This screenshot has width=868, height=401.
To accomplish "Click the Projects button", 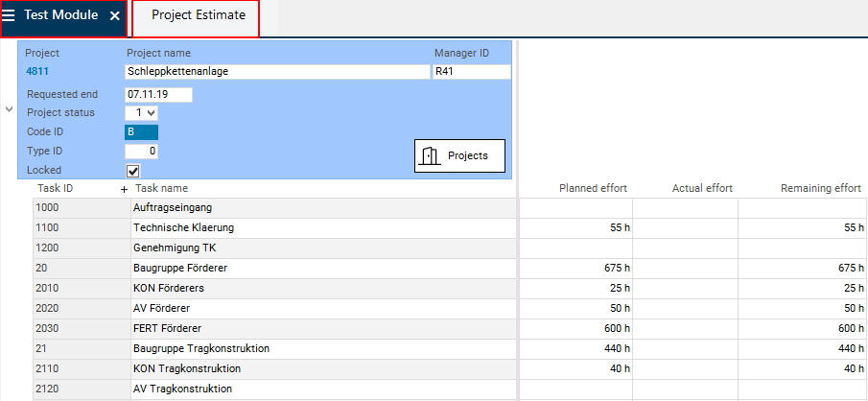I will coord(459,155).
